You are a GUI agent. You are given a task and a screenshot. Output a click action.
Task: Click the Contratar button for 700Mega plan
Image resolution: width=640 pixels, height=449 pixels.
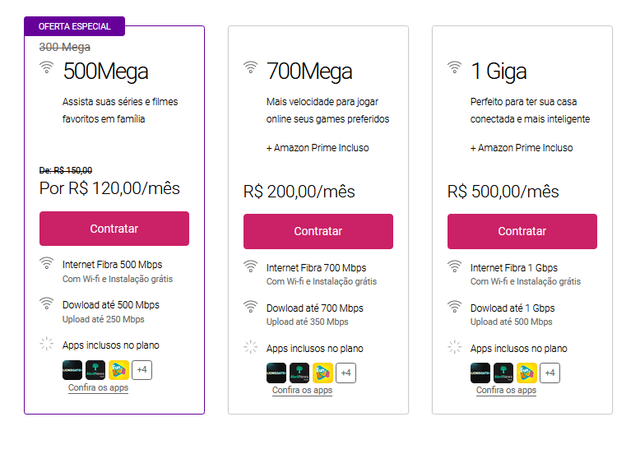point(318,231)
